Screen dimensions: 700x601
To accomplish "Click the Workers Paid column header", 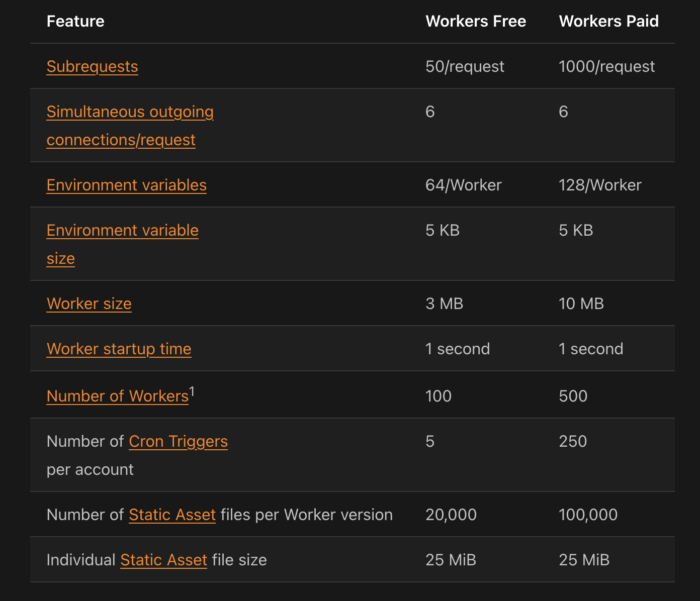I will point(608,21).
